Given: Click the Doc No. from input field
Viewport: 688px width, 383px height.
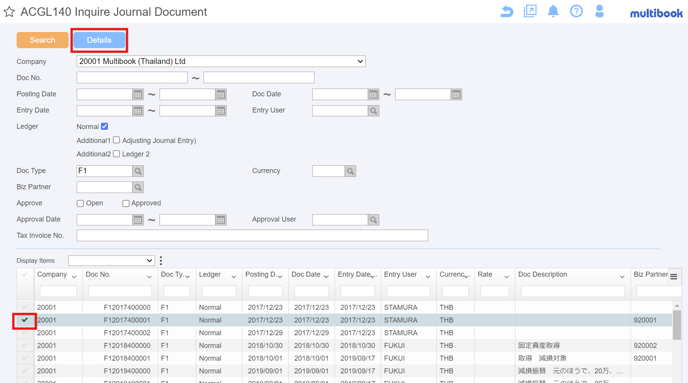Looking at the screenshot, I should [132, 78].
